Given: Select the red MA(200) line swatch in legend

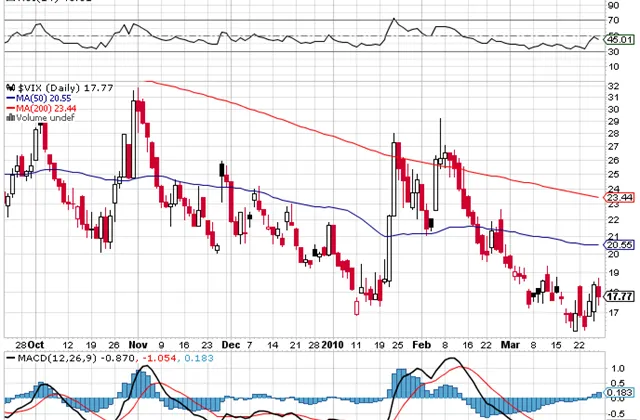Looking at the screenshot, I should click(10, 108).
